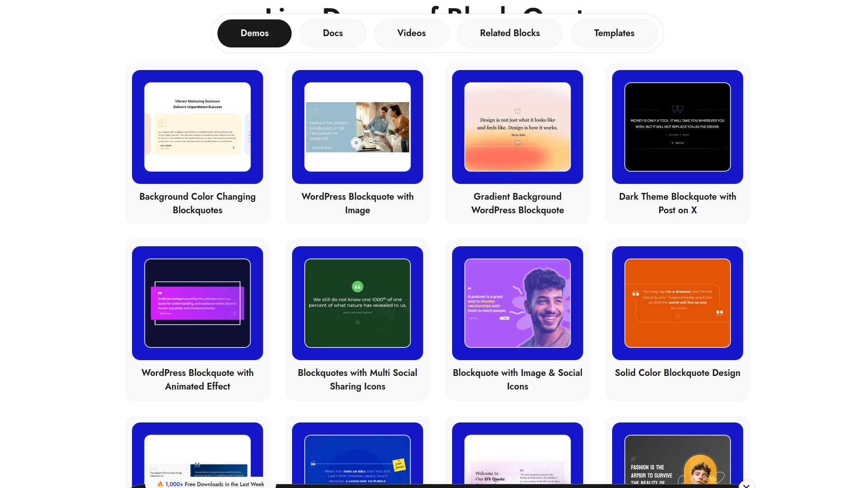Click green quote icon in Multi Social demo
The width and height of the screenshot is (868, 488).
pyautogui.click(x=358, y=286)
